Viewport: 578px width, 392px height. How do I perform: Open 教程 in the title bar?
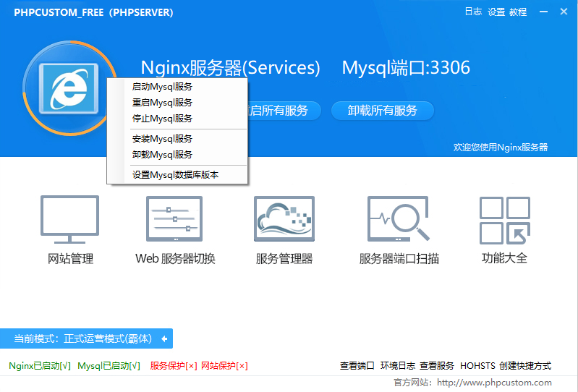coord(518,12)
